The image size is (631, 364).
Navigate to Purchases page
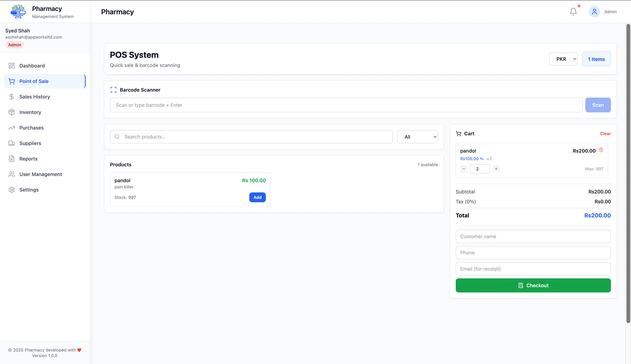pyautogui.click(x=45, y=128)
